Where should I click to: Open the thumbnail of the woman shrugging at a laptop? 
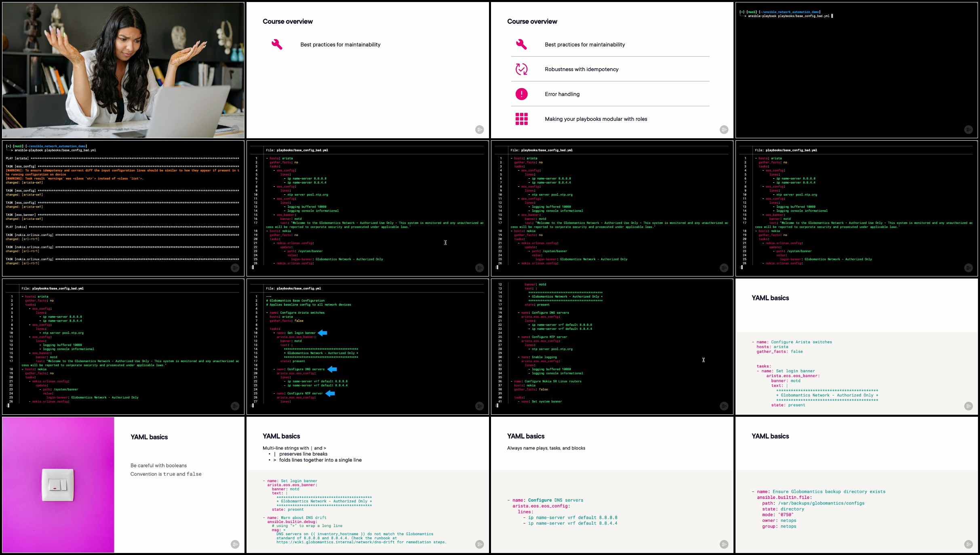tap(123, 70)
